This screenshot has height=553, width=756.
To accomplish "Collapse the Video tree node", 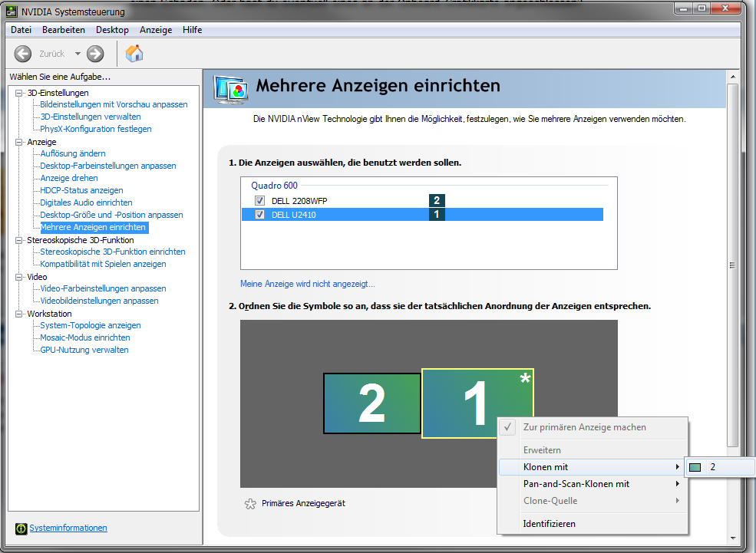I will pos(18,277).
